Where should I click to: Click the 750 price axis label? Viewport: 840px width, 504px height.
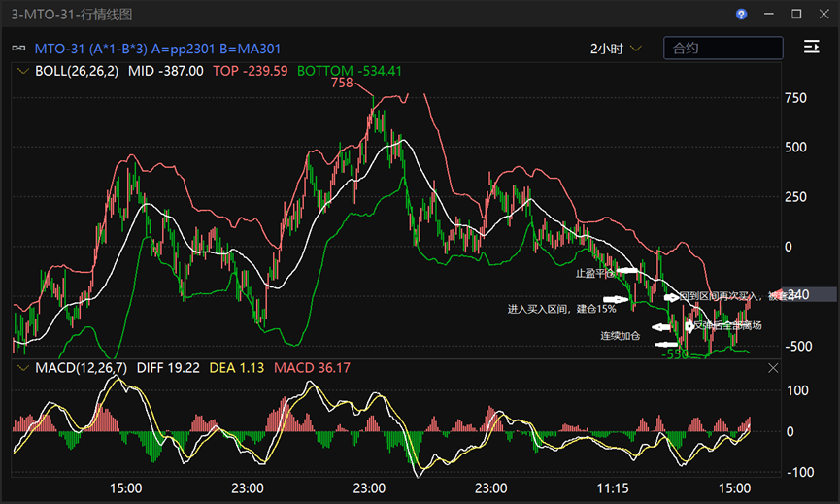(x=795, y=98)
